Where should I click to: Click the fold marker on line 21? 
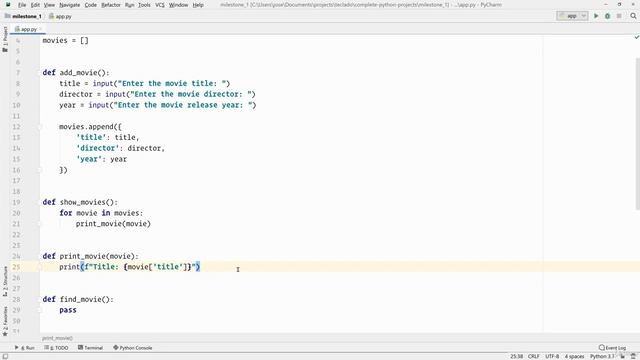40,224
